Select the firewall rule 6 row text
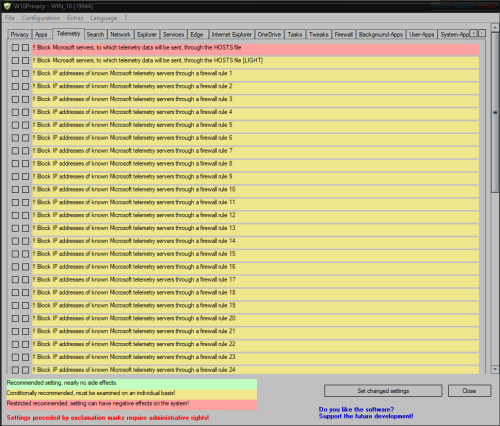Screen dimensions: 500x426 (x=133, y=138)
